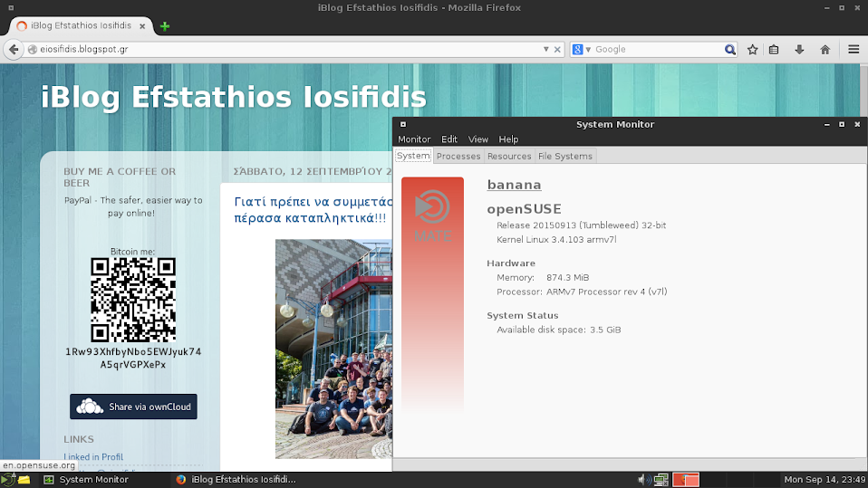
Task: Click the group photo in the blog post
Action: coord(333,349)
